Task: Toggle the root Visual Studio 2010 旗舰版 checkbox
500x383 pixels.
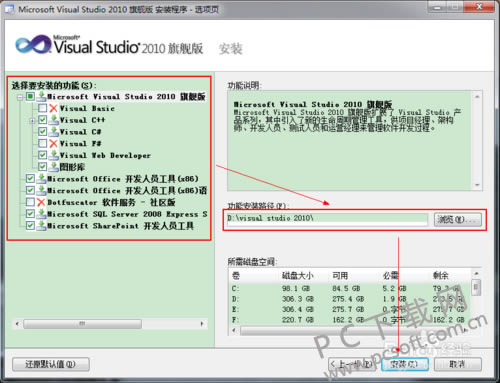Action: coord(30,96)
